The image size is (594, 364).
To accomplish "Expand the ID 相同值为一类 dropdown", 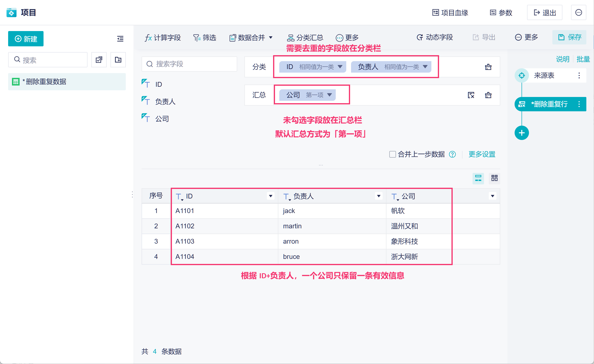I will (340, 67).
